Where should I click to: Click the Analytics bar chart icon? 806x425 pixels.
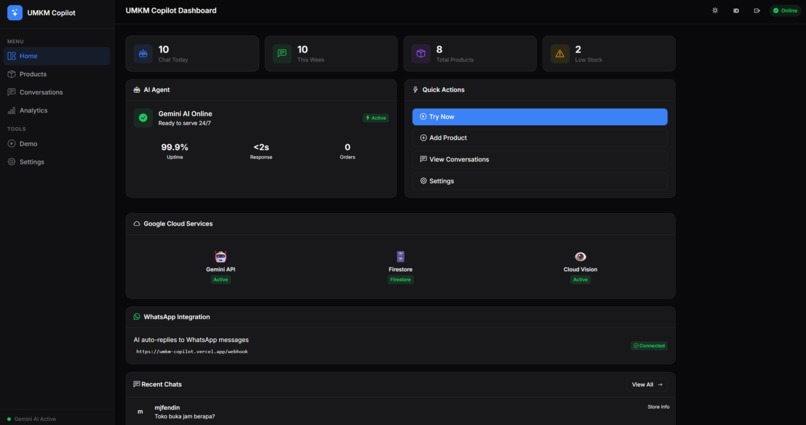(x=11, y=110)
